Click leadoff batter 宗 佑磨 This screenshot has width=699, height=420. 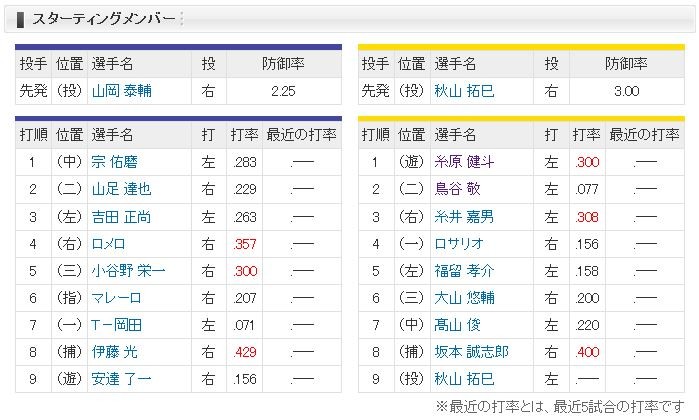point(115,161)
